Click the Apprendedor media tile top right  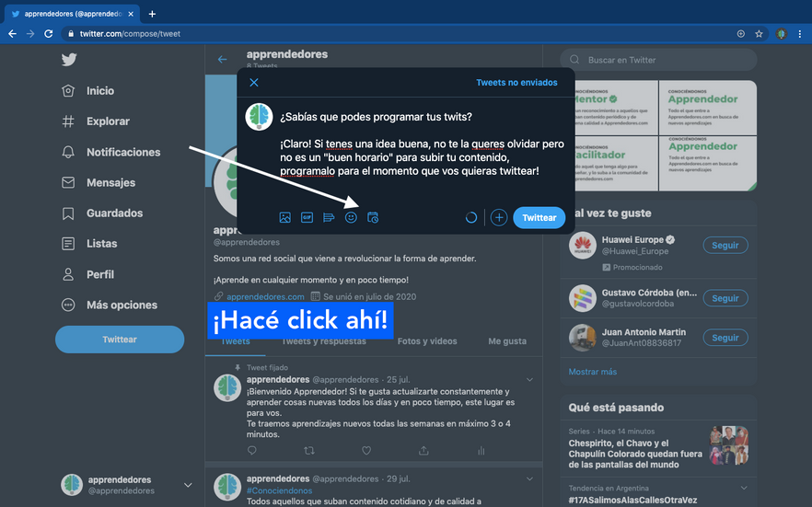pyautogui.click(x=707, y=108)
